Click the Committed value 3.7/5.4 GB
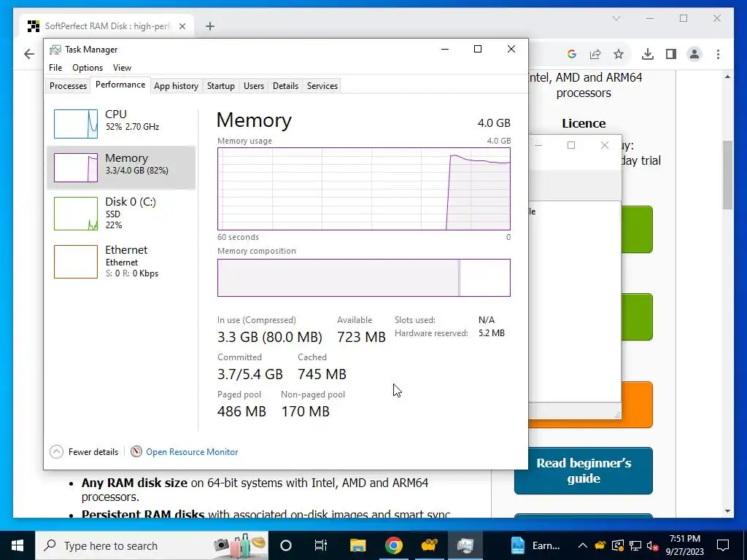Image resolution: width=747 pixels, height=560 pixels. [250, 374]
